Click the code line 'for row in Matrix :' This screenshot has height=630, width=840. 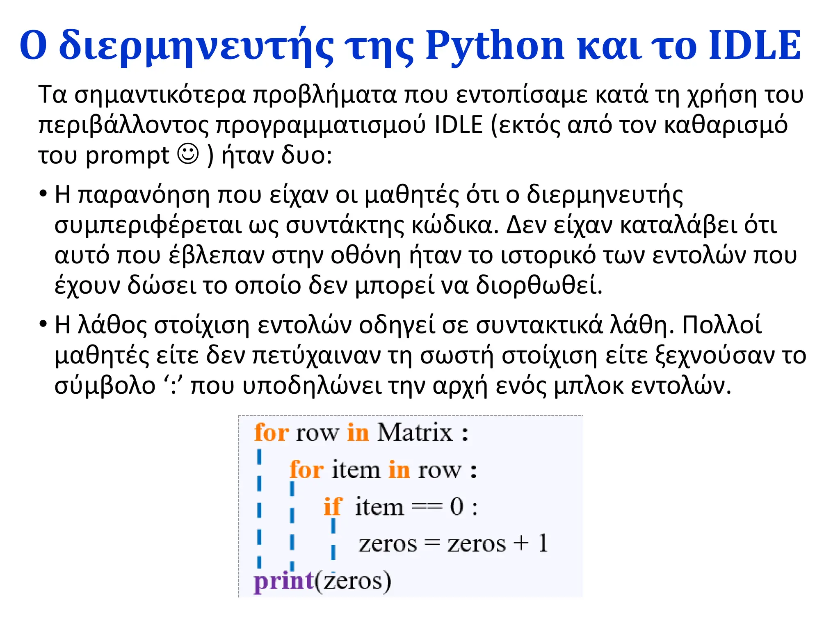pos(361,432)
